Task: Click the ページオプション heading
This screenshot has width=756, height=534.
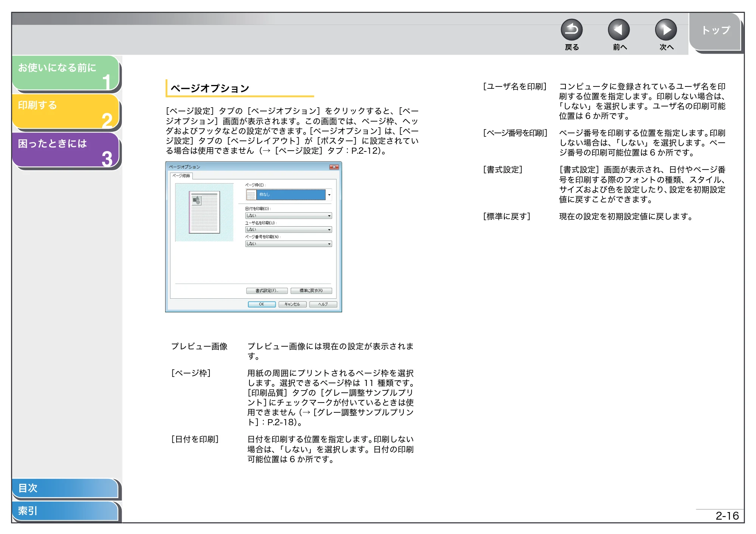Action: pyautogui.click(x=210, y=88)
